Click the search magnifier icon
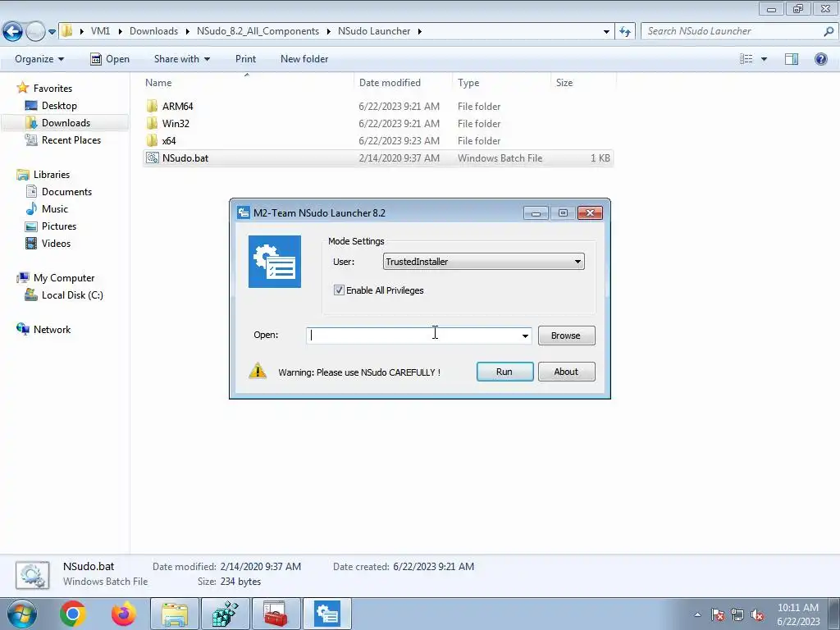 829,31
